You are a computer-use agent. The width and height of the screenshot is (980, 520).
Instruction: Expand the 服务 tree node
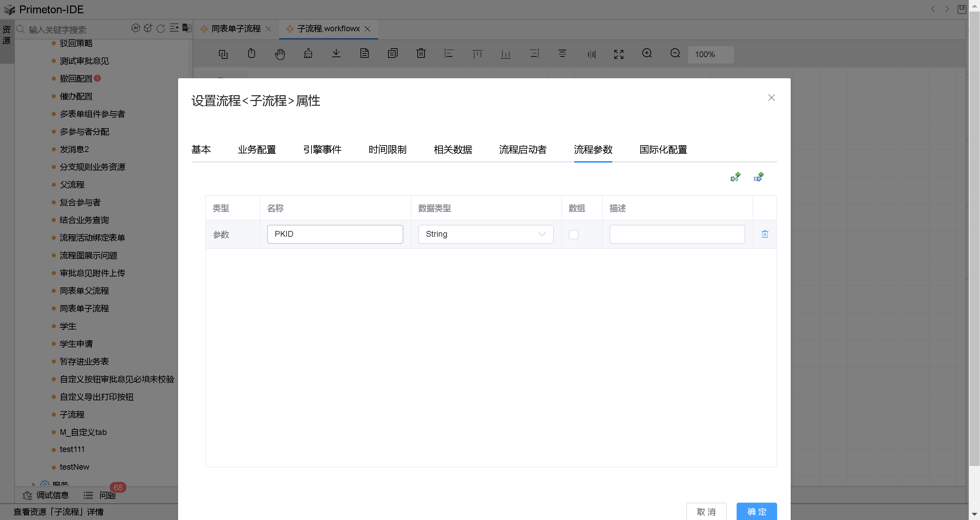[x=34, y=484]
